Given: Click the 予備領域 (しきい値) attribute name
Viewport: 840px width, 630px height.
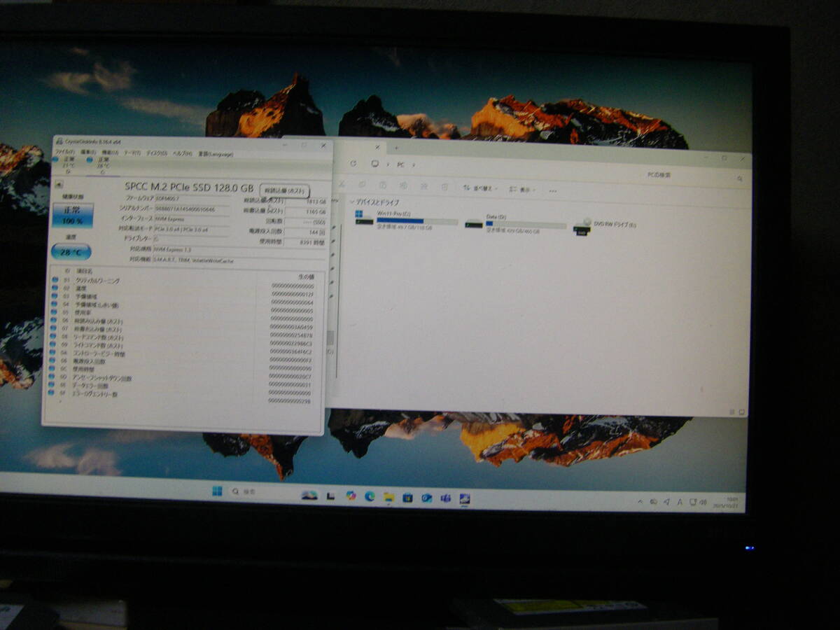Looking at the screenshot, I should tap(97, 305).
